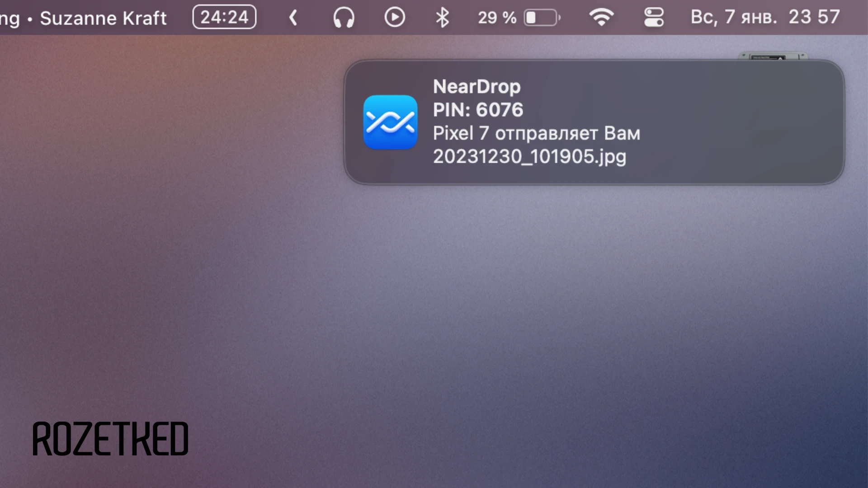Click the 24:24 timer menu bar item

click(x=224, y=17)
